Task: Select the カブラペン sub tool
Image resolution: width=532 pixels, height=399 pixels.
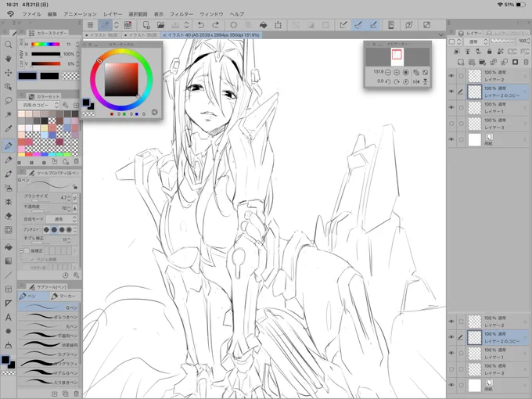Action: [x=49, y=354]
